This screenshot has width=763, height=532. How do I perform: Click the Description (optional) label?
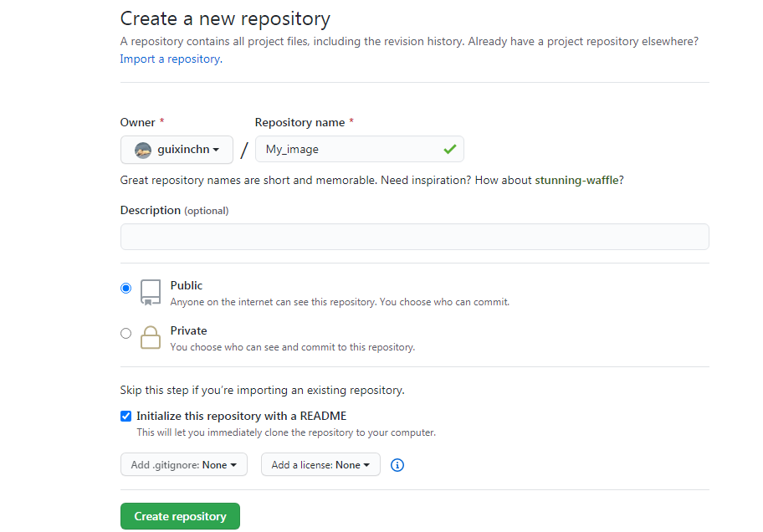pos(174,211)
